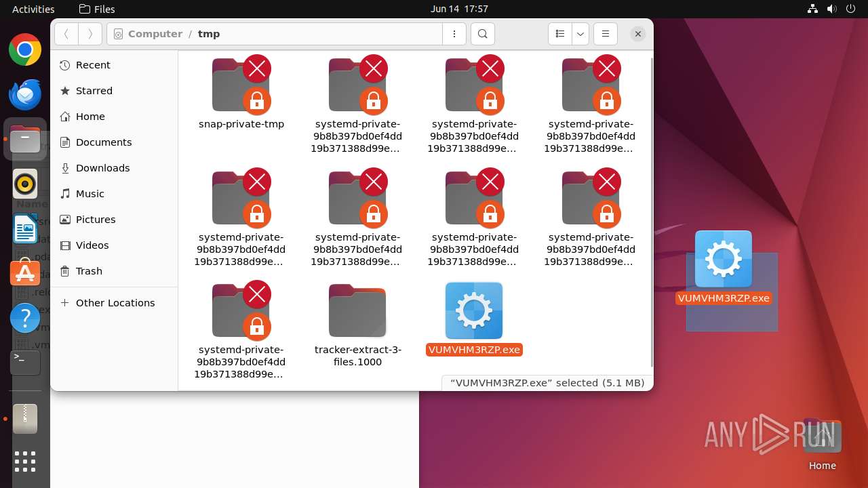The height and width of the screenshot is (488, 868).
Task: Go forward with the right arrow
Action: (90, 34)
